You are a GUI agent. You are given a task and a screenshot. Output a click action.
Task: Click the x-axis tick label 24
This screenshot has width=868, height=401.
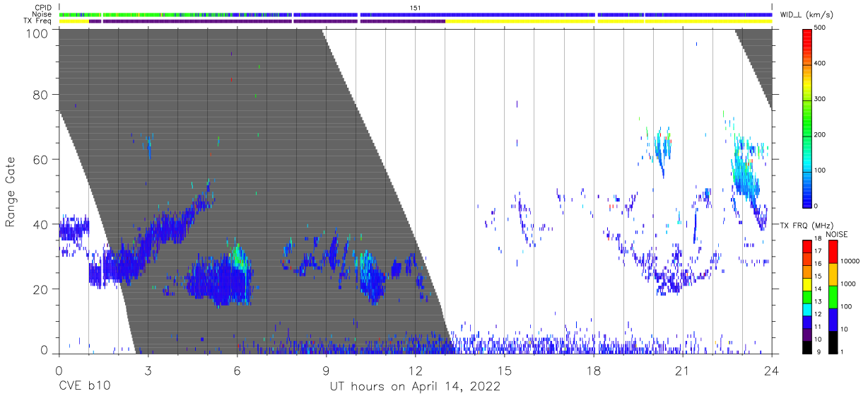point(771,371)
